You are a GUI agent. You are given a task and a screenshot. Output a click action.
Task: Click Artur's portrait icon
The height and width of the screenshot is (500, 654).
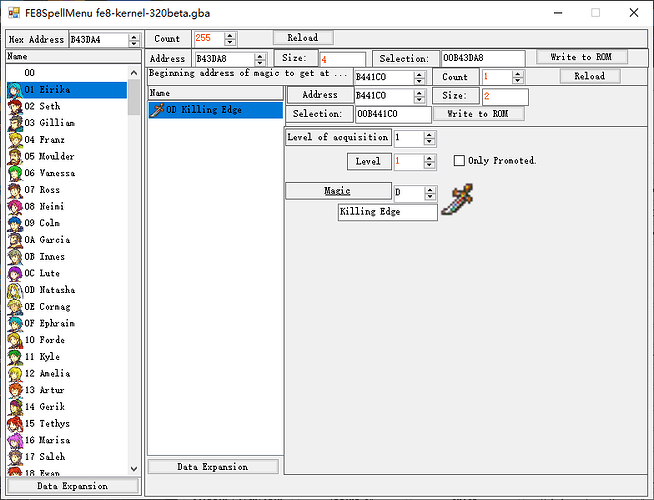tap(15, 390)
